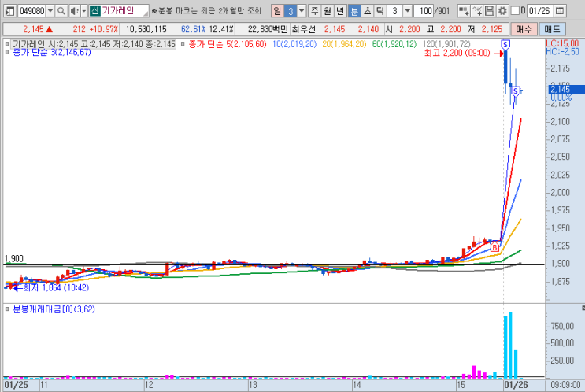Click the add candle indicator icon
This screenshot has height=392, width=585.
[464, 11]
